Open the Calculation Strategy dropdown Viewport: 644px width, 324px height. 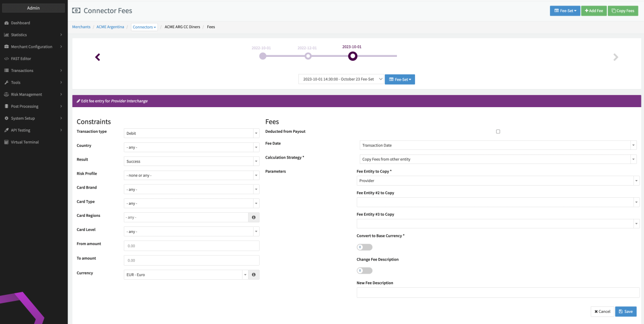(498, 159)
